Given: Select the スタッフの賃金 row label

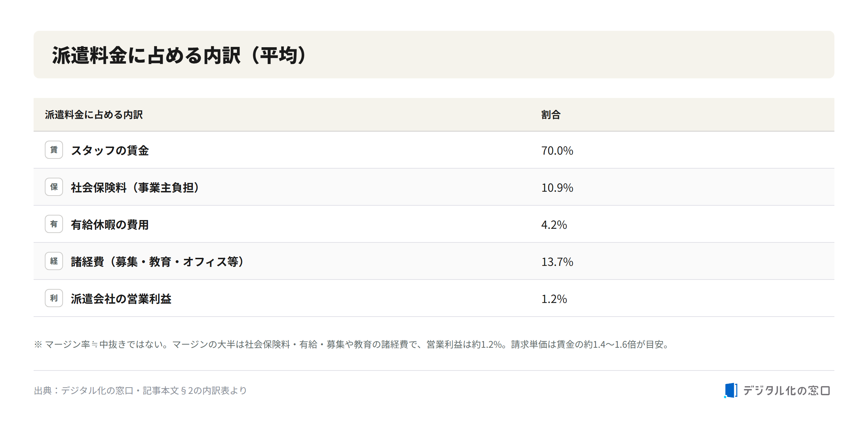Looking at the screenshot, I should point(110,150).
